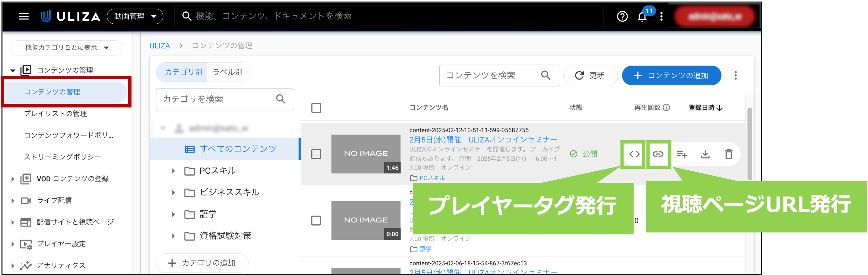This screenshot has width=868, height=275.
Task: Issue player tag for first content row
Action: coord(634,154)
